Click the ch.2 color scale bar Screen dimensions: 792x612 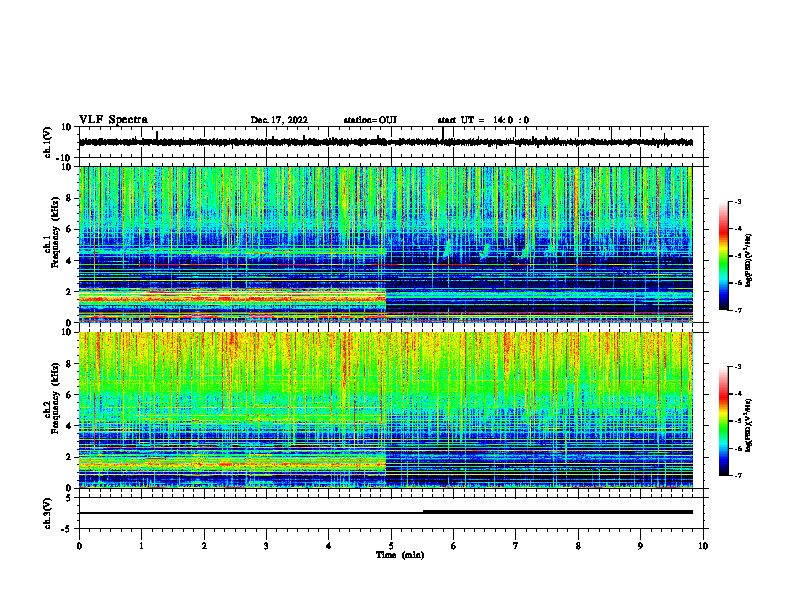(723, 421)
